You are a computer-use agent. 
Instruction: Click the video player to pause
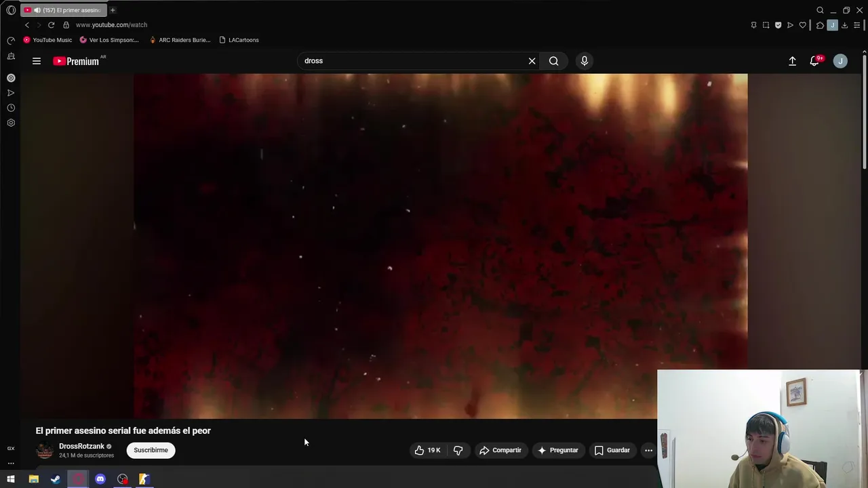click(441, 246)
